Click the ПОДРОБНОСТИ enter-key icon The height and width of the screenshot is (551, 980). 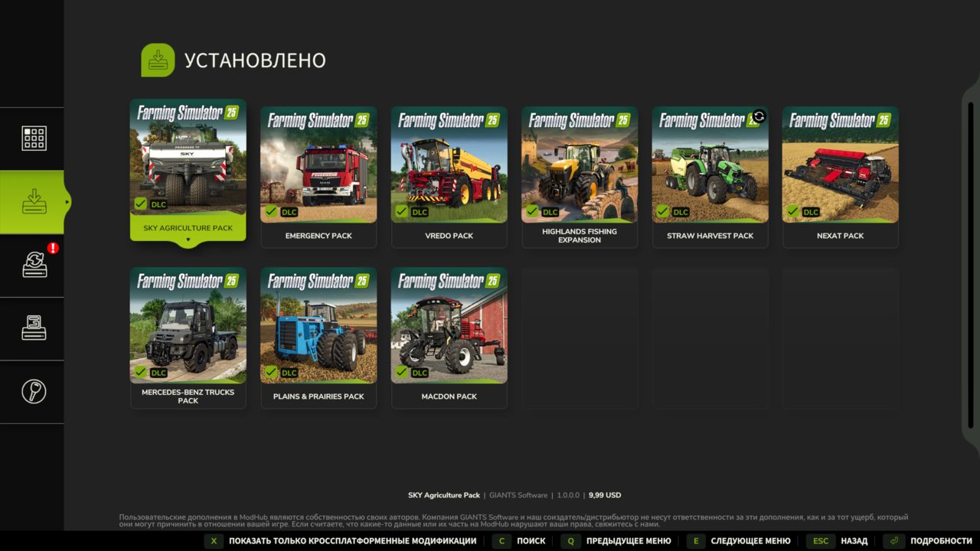click(x=894, y=541)
